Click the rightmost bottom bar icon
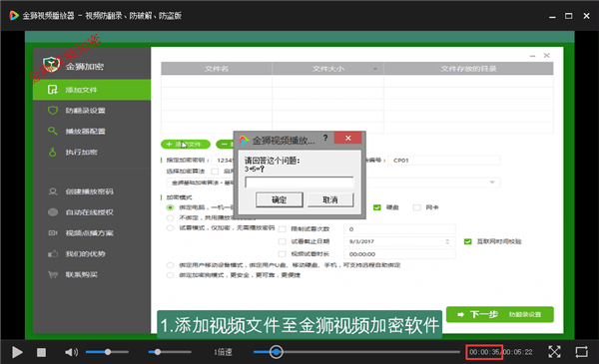599x364 pixels. click(x=581, y=352)
